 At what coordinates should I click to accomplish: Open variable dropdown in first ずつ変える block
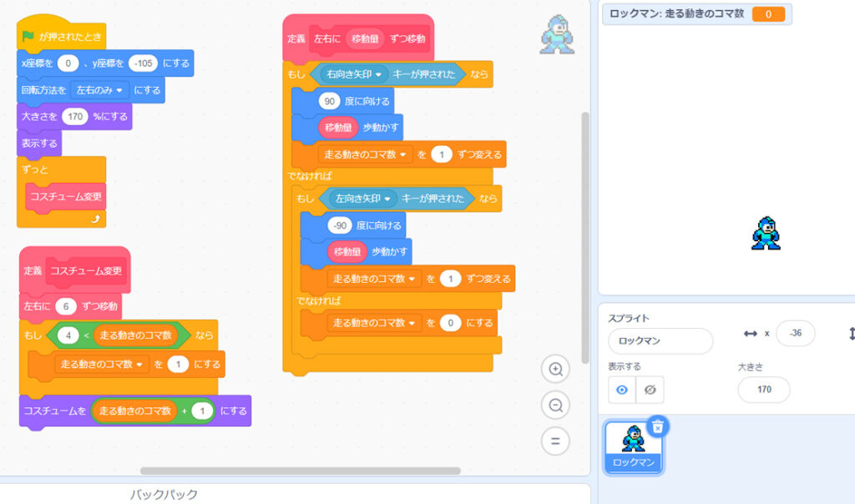[365, 154]
